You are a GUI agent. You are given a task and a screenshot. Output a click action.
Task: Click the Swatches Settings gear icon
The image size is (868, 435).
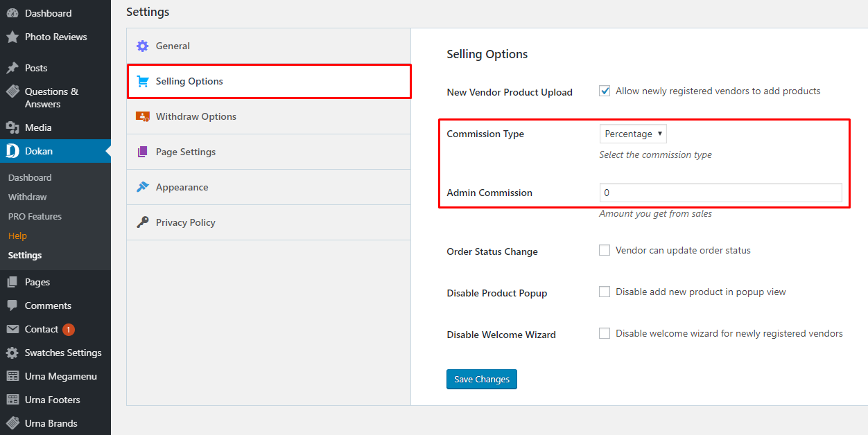click(12, 353)
